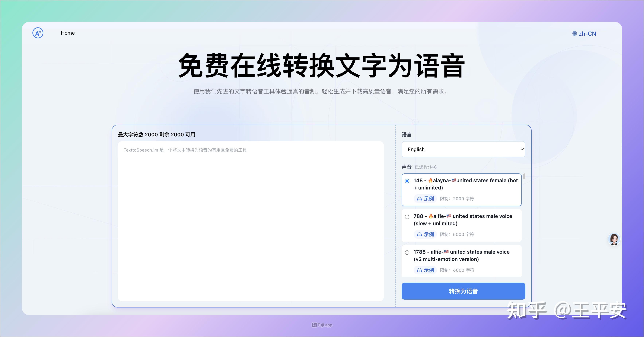Click the dropdown chevron arrow in language box
Screen dimensions: 644x337
pos(522,149)
